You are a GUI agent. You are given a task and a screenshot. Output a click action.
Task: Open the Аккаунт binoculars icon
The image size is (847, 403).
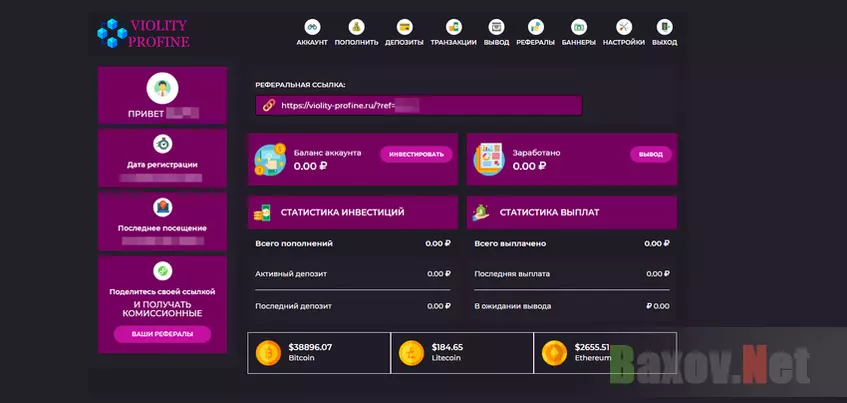pos(312,26)
